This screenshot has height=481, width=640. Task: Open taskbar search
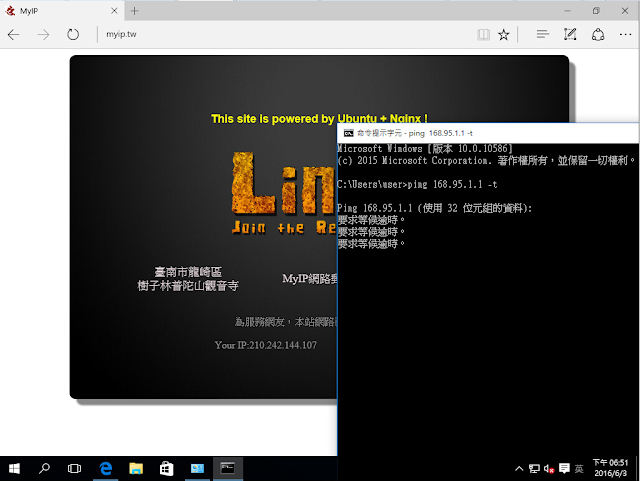point(44,468)
